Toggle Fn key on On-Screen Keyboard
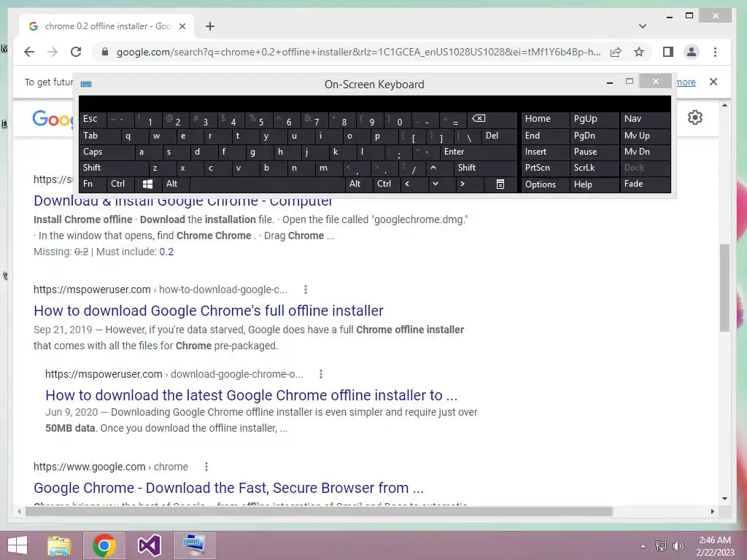The image size is (747, 560). pyautogui.click(x=93, y=184)
